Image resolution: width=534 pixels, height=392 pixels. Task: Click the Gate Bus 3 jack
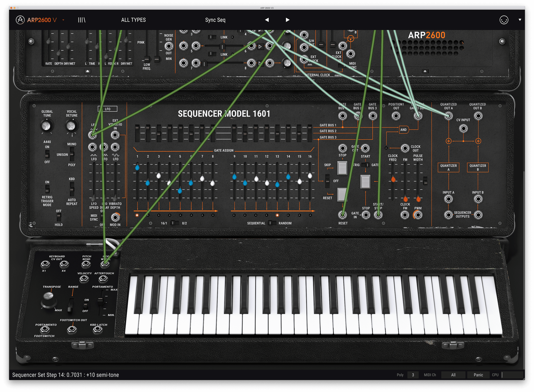(373, 116)
